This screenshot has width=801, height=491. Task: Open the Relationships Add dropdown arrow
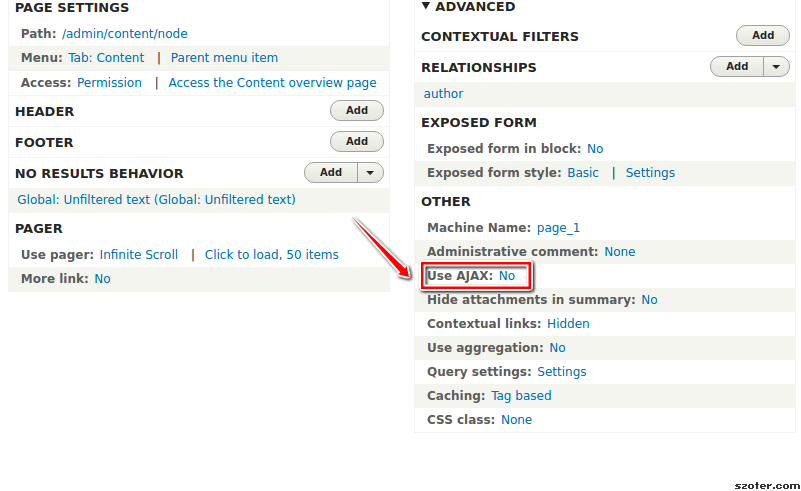(x=776, y=66)
